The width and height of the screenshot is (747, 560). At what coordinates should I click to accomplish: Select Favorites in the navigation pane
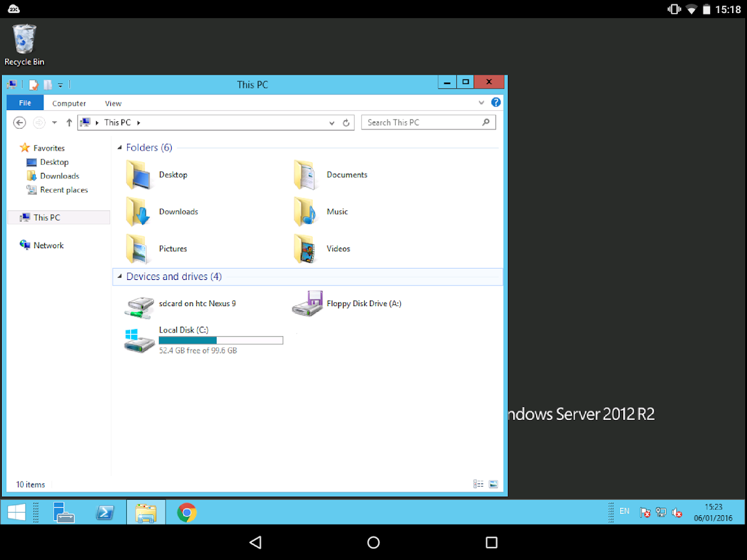point(42,148)
